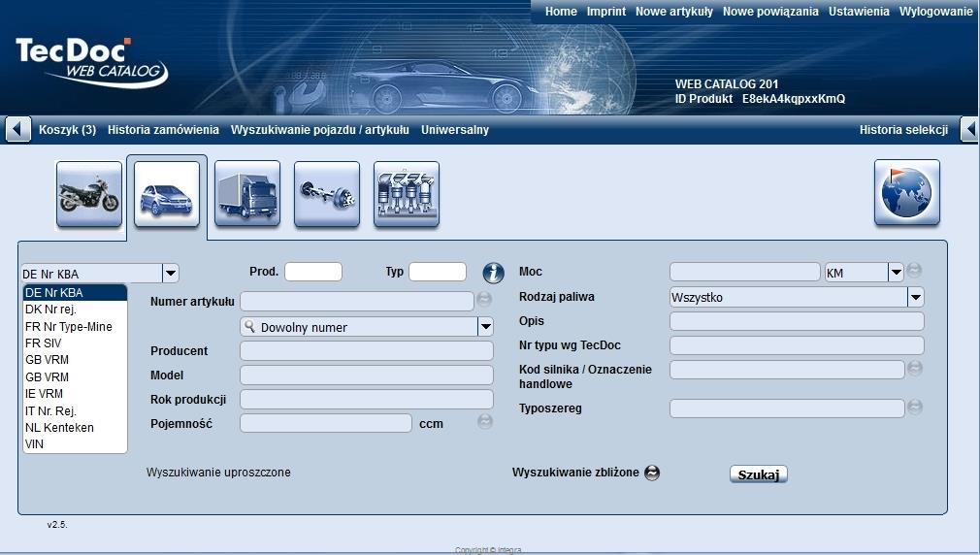Select the axle category icon
Screen dimensions: 980x555
pyautogui.click(x=327, y=194)
